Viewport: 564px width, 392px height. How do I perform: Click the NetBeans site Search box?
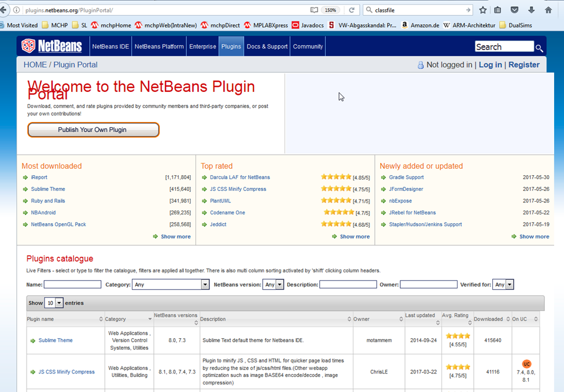tap(504, 47)
